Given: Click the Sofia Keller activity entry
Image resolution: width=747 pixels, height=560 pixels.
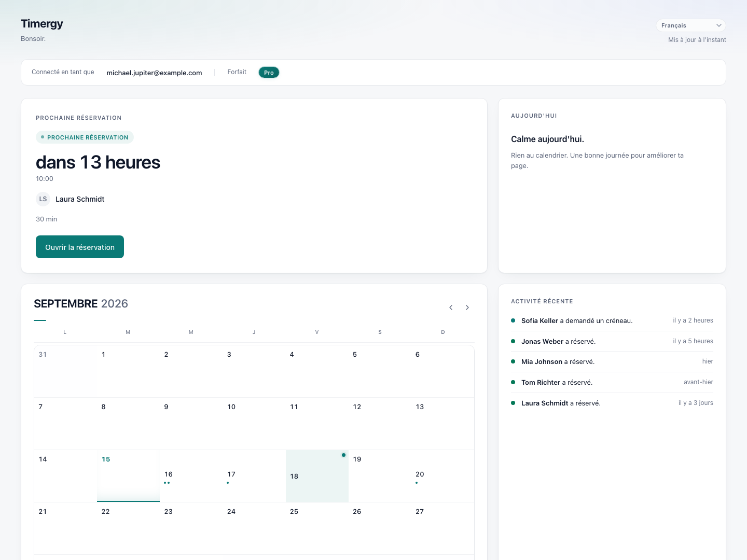Looking at the screenshot, I should coord(612,321).
